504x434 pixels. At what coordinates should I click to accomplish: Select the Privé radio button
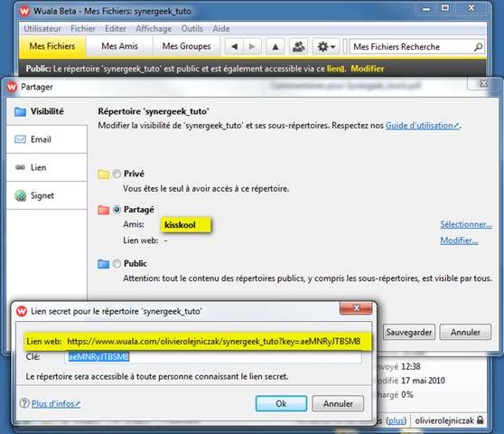[x=117, y=174]
